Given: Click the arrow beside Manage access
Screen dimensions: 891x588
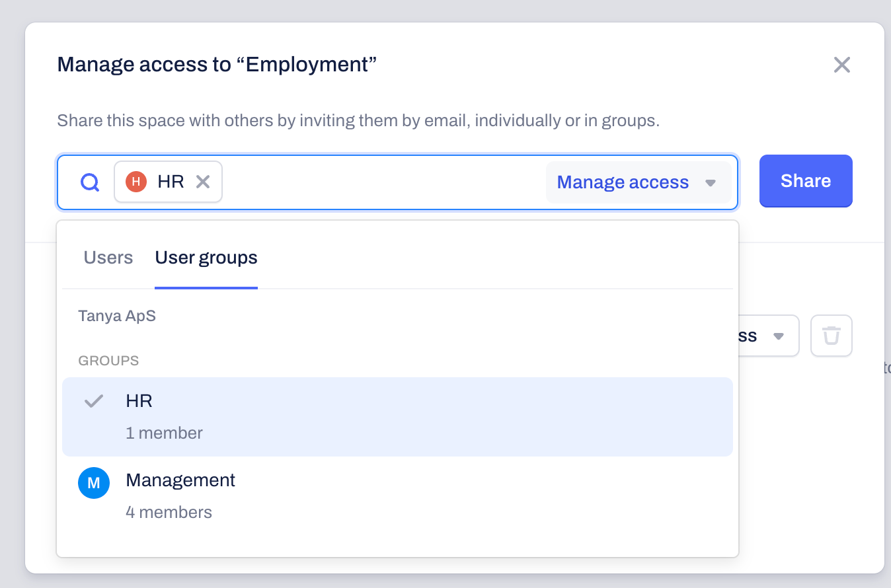Looking at the screenshot, I should (711, 182).
